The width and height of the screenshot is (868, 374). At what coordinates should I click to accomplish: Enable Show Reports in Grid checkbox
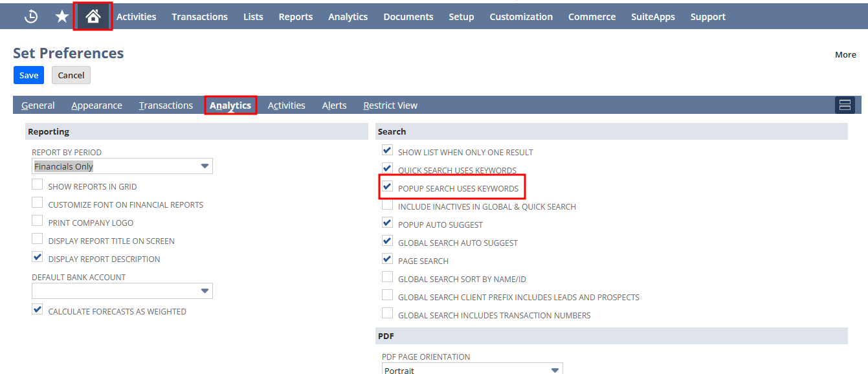coord(38,186)
